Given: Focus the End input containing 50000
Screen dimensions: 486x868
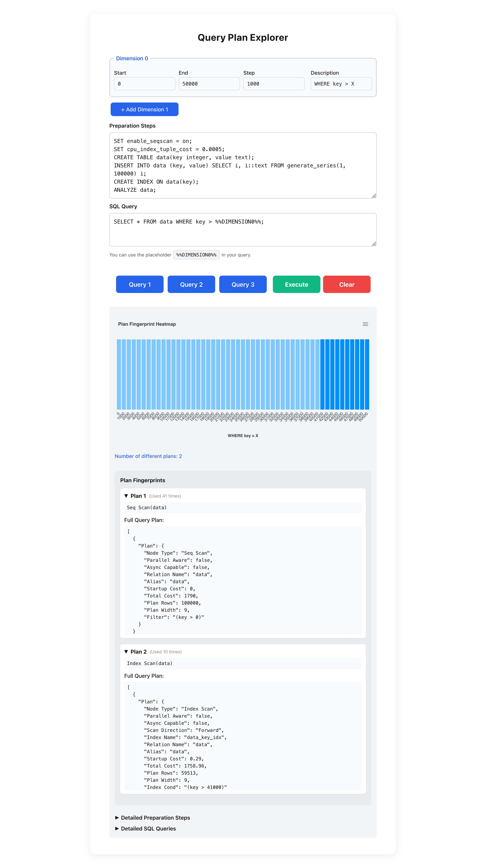Looking at the screenshot, I should (x=209, y=84).
